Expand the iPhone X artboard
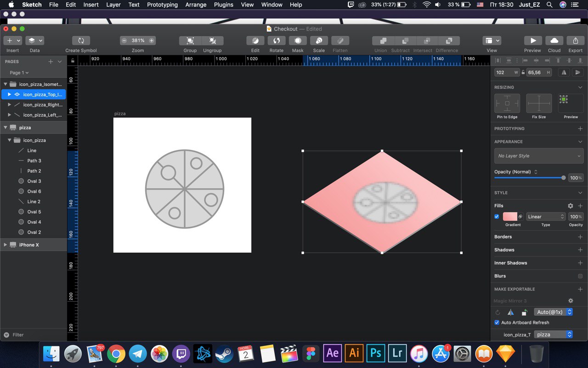Screen dimensions: 588x368 (x=6, y=245)
